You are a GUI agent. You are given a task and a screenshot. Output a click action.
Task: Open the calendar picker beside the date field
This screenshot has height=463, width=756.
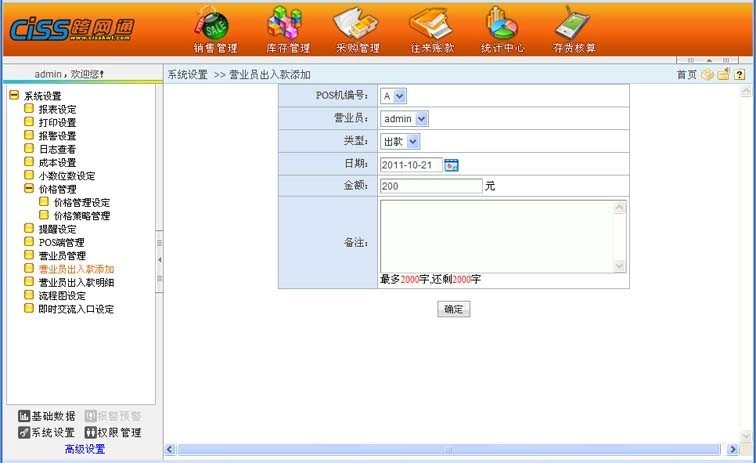coord(451,164)
